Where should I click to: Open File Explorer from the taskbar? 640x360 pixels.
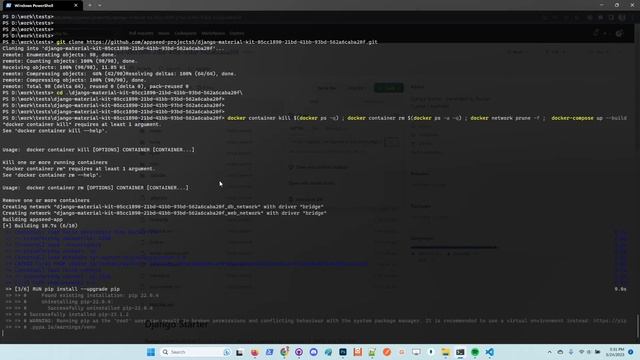click(445, 352)
